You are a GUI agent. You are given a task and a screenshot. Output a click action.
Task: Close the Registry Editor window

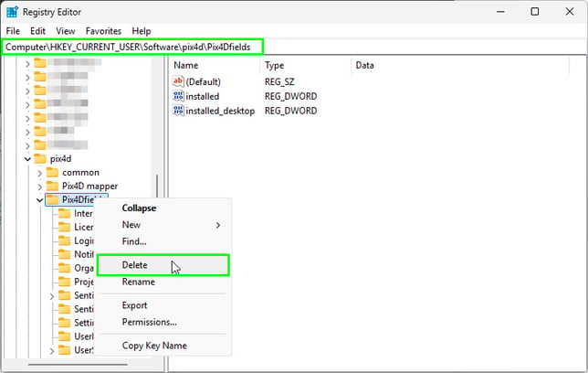(570, 12)
